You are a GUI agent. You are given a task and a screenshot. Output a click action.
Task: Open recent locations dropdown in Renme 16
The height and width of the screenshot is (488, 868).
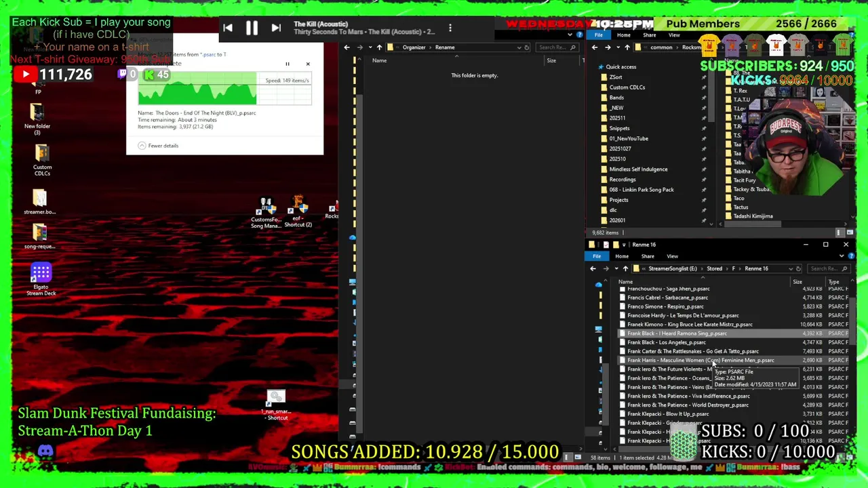click(616, 268)
